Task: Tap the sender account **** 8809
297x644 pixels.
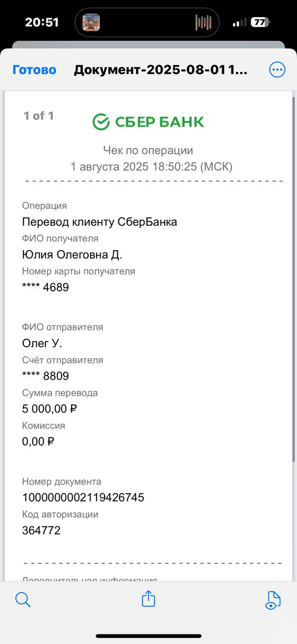Action: (x=46, y=376)
